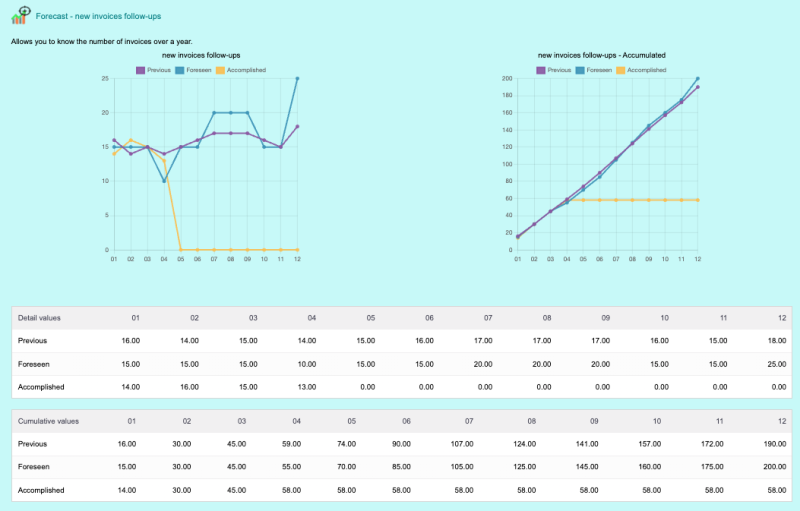Click Foreseen dip point at month 04, left chart
This screenshot has height=511, width=800.
click(x=164, y=181)
